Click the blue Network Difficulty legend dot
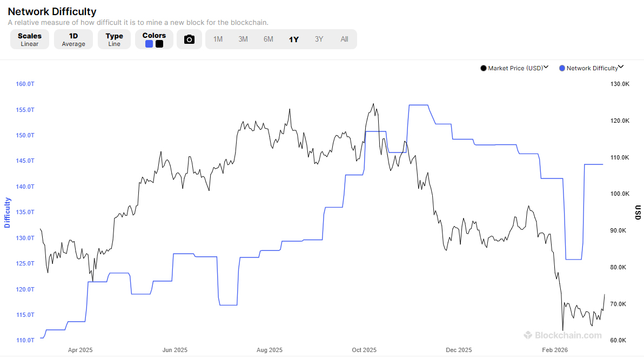Screen dimensions: 644x358 (561, 68)
